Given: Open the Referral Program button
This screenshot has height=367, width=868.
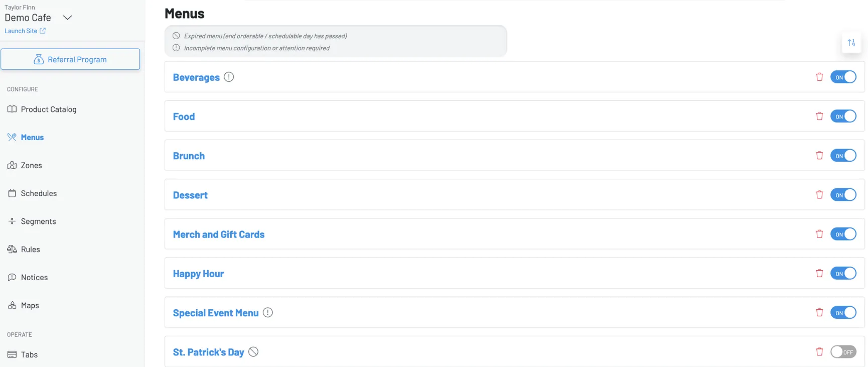Looking at the screenshot, I should [70, 59].
